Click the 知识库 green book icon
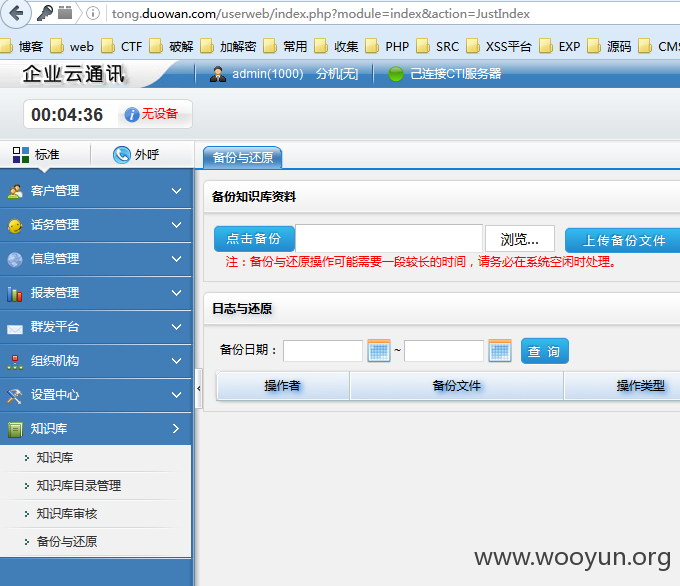The image size is (680, 586). point(15,429)
